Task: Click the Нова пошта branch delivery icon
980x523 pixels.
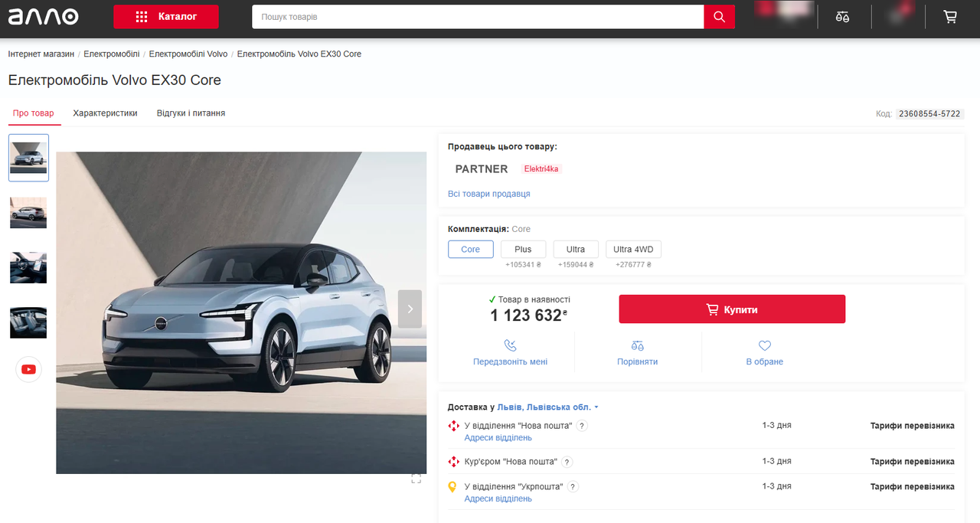Action: [x=453, y=426]
